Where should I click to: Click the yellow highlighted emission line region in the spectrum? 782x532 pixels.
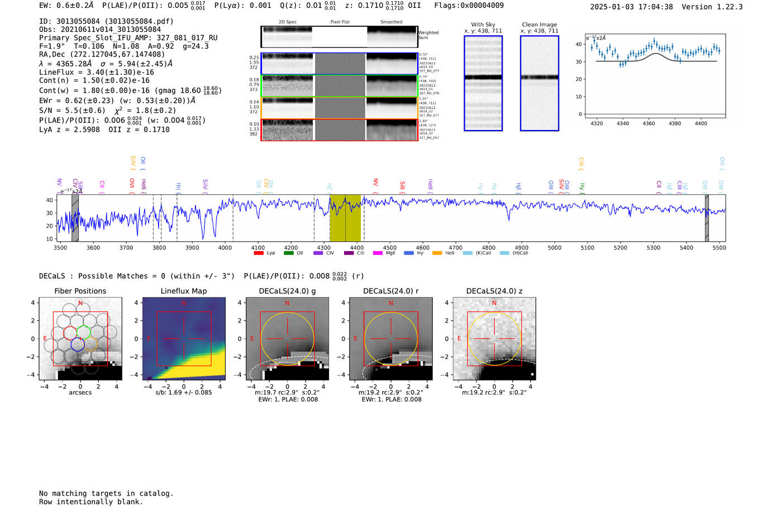(x=345, y=218)
